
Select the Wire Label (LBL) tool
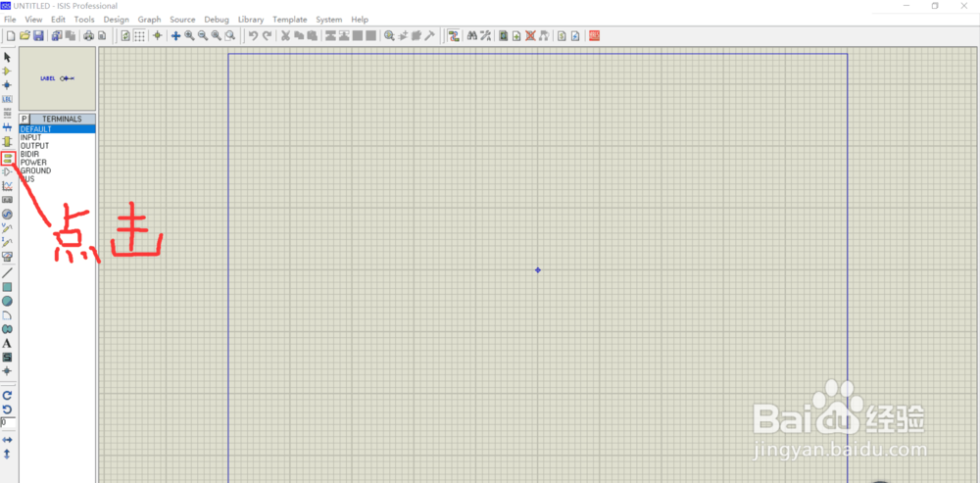[x=8, y=99]
